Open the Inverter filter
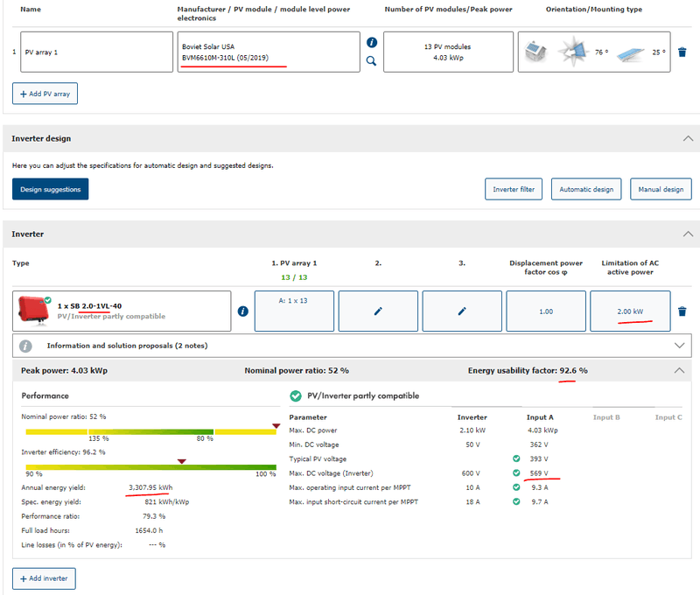This screenshot has width=700, height=595. pos(514,189)
